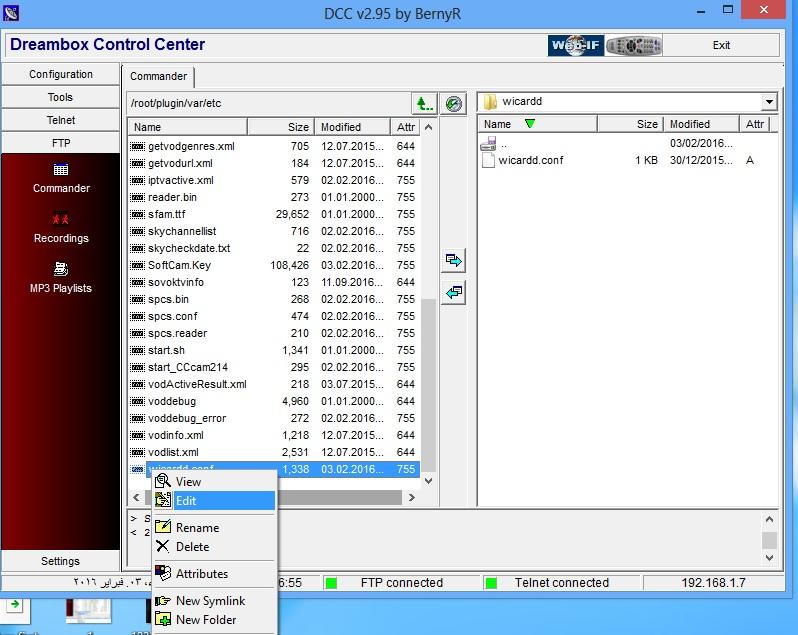Go up one directory with green arrow
Image resolution: width=798 pixels, height=635 pixels.
click(x=424, y=104)
